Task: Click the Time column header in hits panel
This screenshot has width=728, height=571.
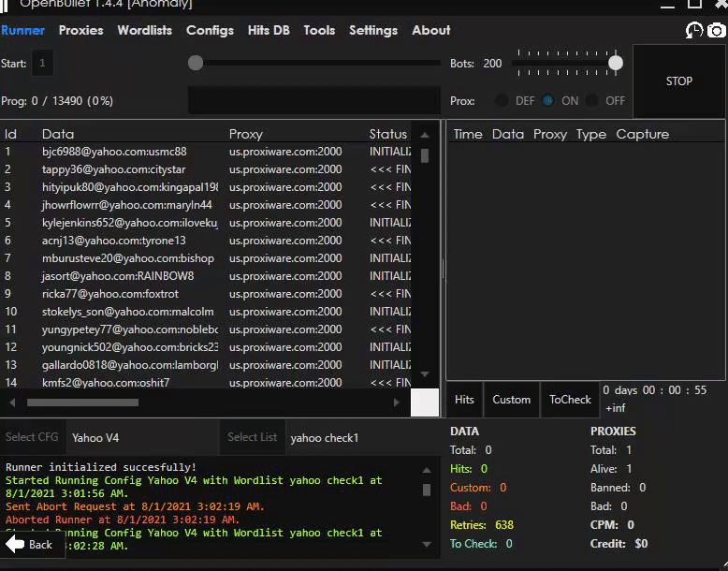Action: tap(468, 134)
